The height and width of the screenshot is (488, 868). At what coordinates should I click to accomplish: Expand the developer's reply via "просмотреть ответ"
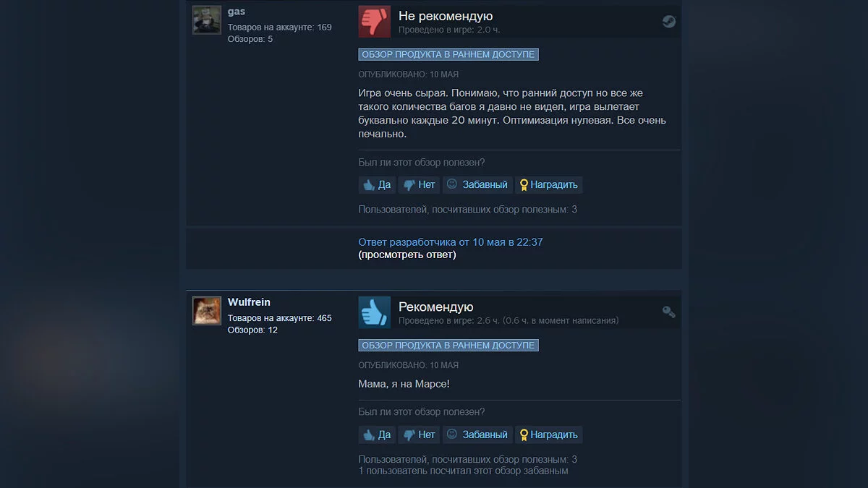click(x=407, y=254)
